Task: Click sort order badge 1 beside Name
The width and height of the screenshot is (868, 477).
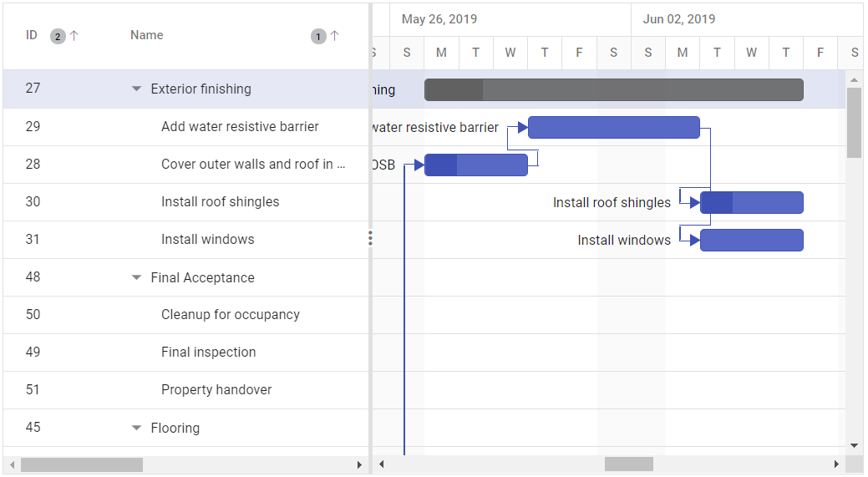Action: tap(317, 36)
